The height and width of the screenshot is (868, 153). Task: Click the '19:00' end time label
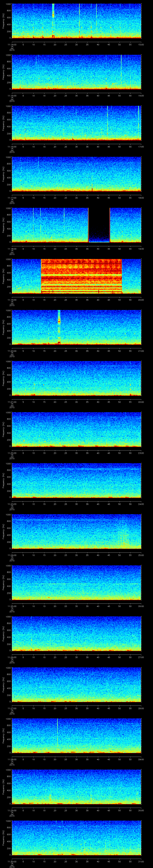pyautogui.click(x=141, y=249)
